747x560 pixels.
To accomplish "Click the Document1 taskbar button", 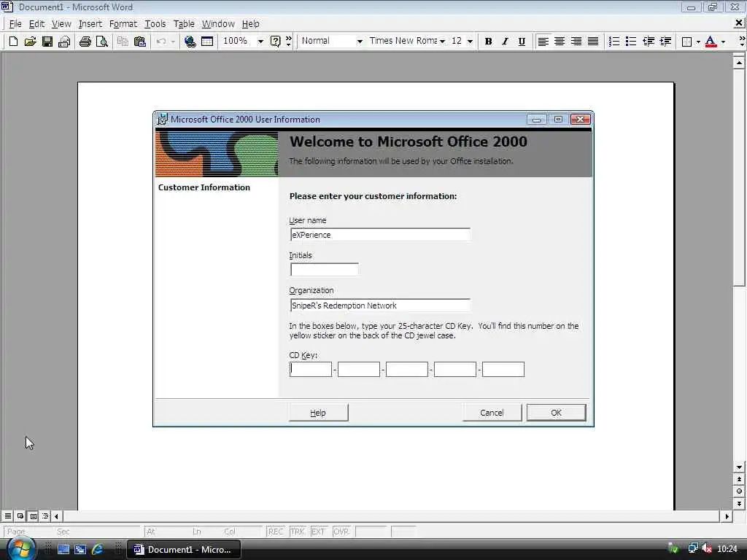I will point(184,549).
